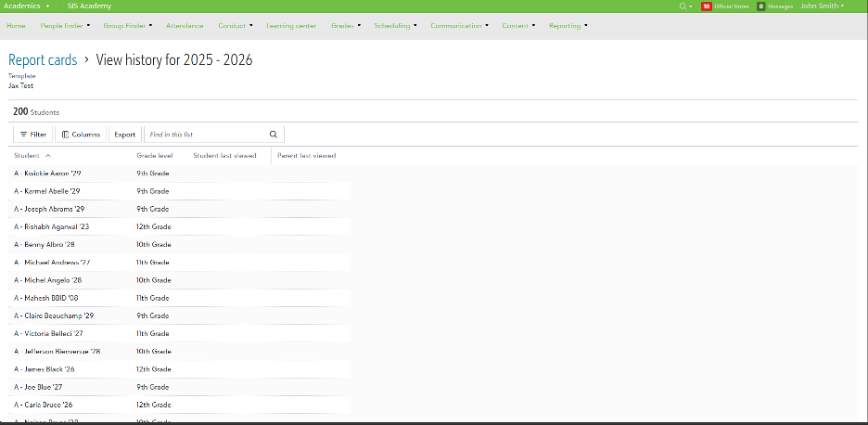Open the Attendance menu item
Image resolution: width=868 pixels, height=425 pixels.
pyautogui.click(x=185, y=25)
